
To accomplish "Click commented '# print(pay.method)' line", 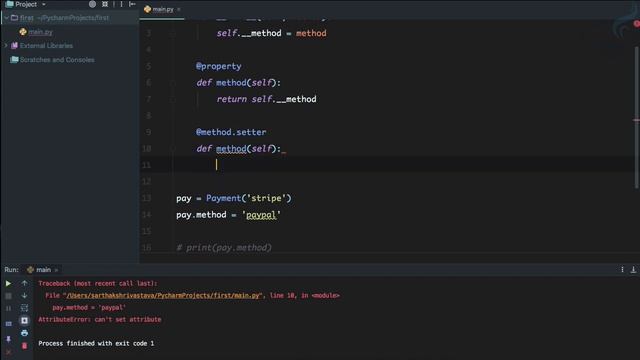I will click(224, 247).
